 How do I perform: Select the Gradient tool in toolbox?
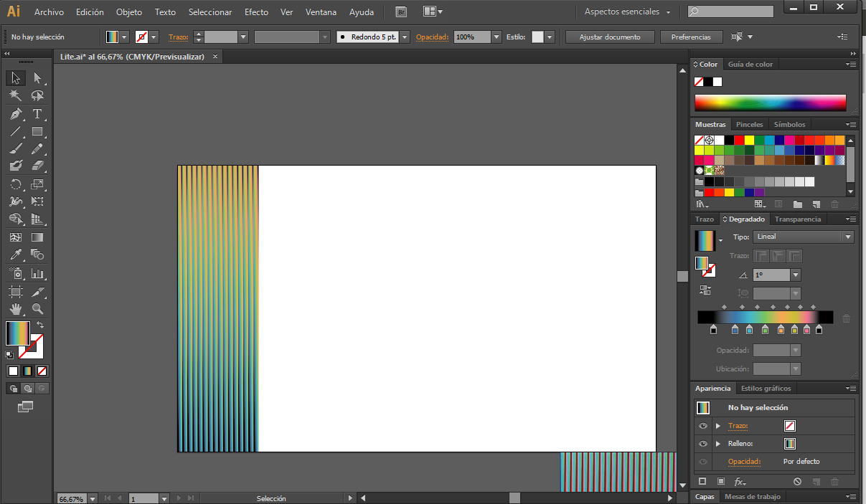pos(37,237)
